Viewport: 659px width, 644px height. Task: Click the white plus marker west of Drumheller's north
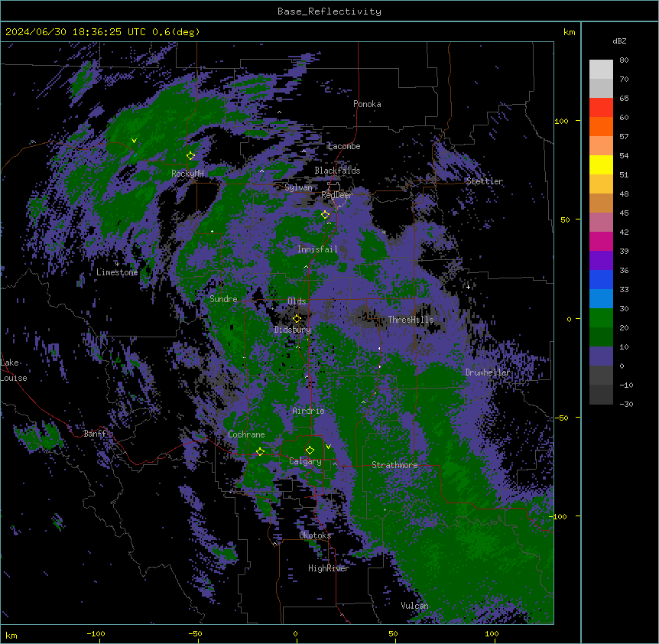[x=468, y=287]
